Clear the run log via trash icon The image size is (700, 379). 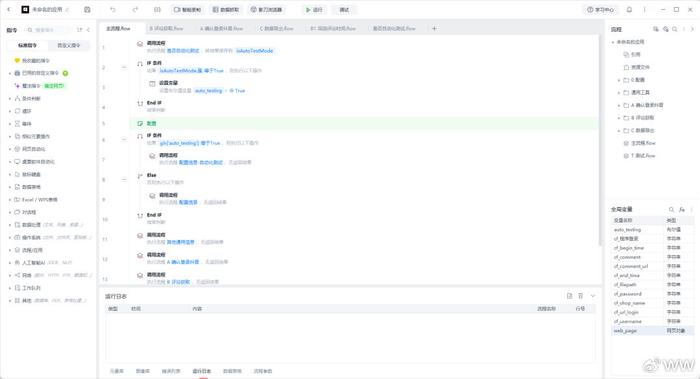[580, 296]
